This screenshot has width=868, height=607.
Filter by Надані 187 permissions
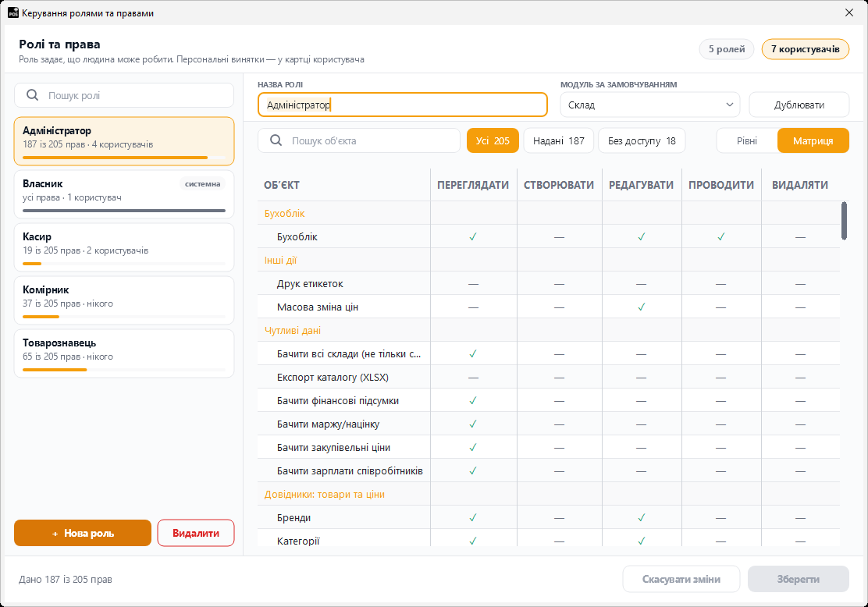click(559, 140)
